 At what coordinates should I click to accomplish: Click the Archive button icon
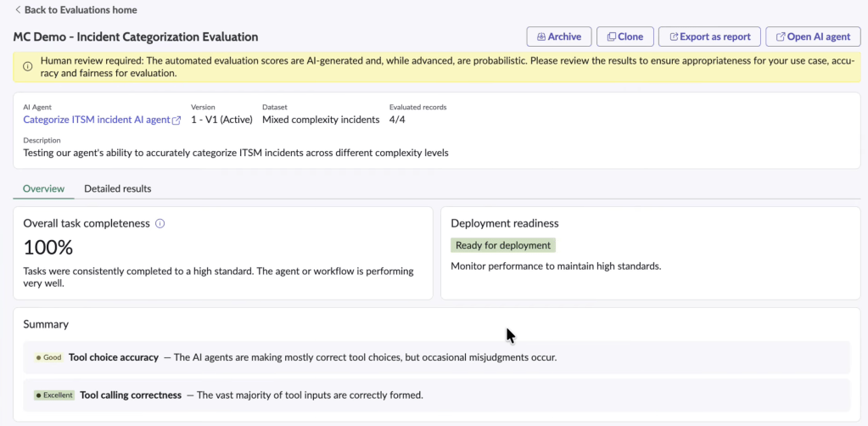coord(540,37)
